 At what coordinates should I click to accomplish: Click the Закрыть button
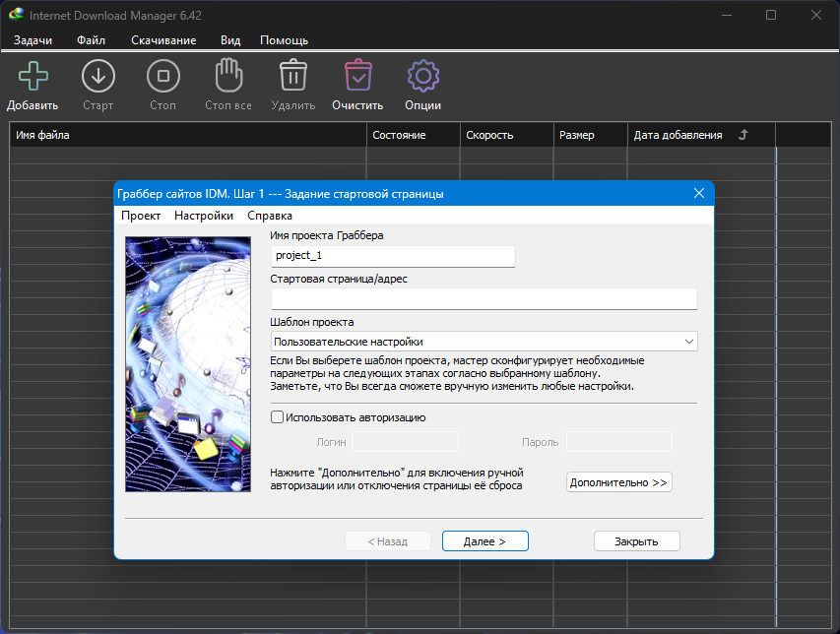[x=636, y=541]
